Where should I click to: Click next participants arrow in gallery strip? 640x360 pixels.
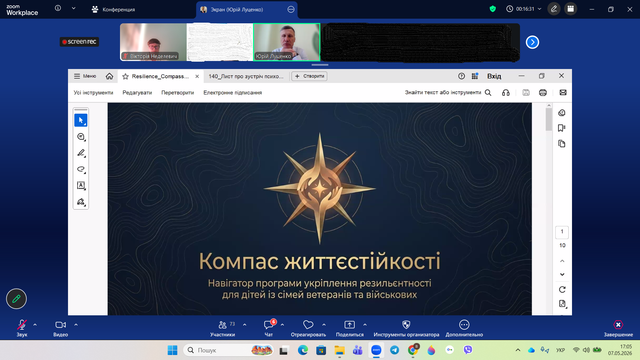(532, 42)
